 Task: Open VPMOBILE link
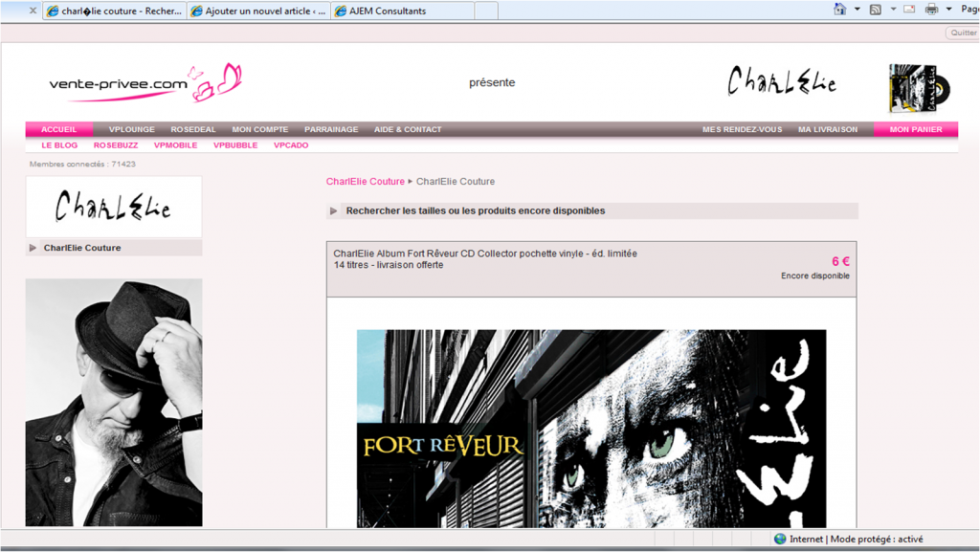tap(176, 144)
